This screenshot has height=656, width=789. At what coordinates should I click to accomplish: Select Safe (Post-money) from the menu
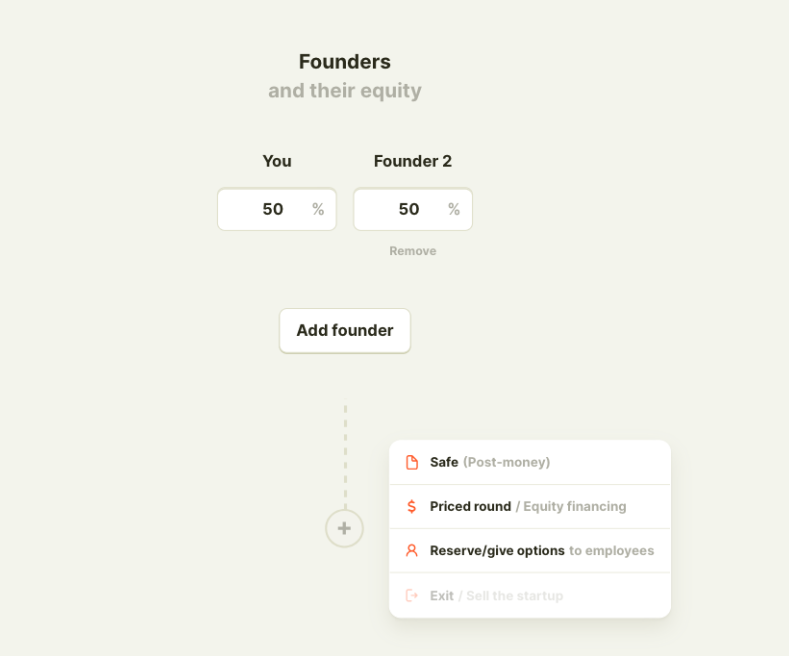pyautogui.click(x=490, y=462)
